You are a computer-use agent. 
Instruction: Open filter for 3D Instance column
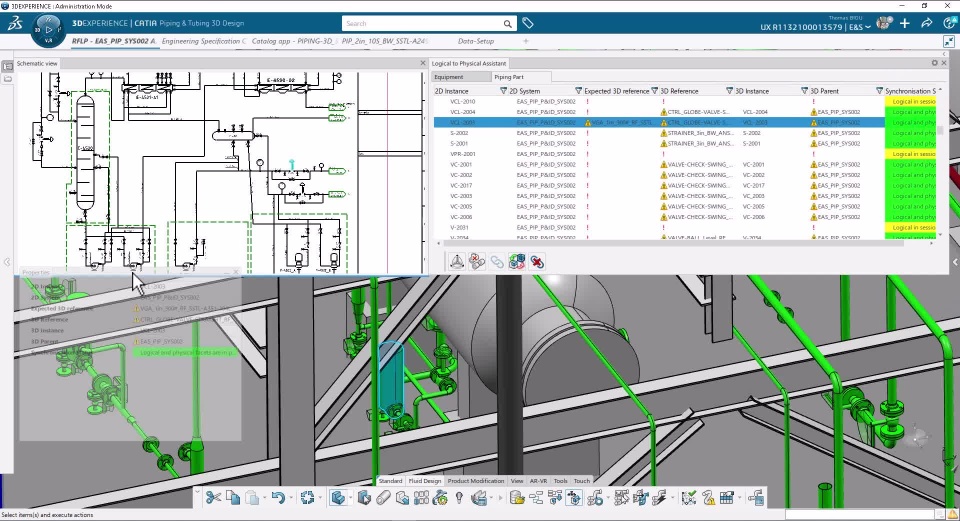tap(804, 91)
